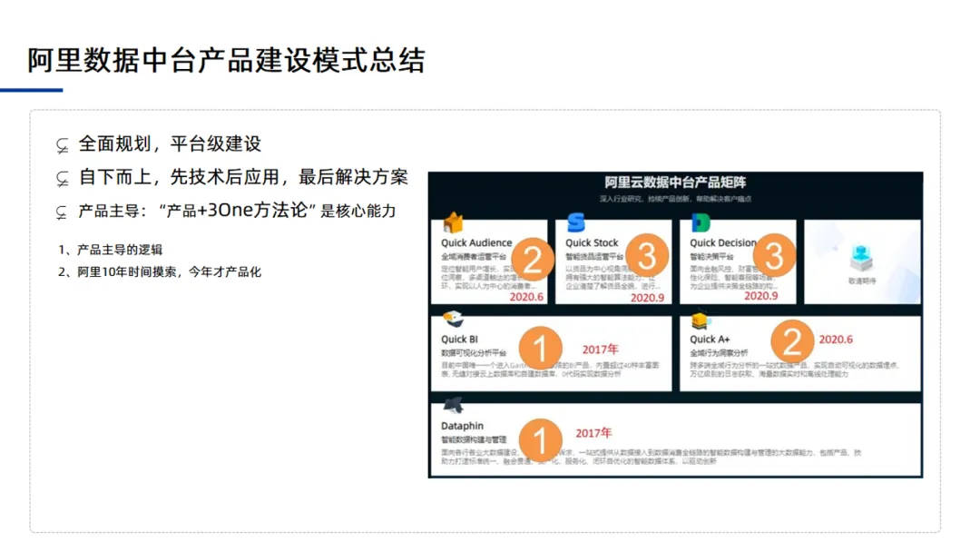The image size is (980, 552).
Task: Click the 2017年 label in Dataphin card
Action: tap(593, 433)
